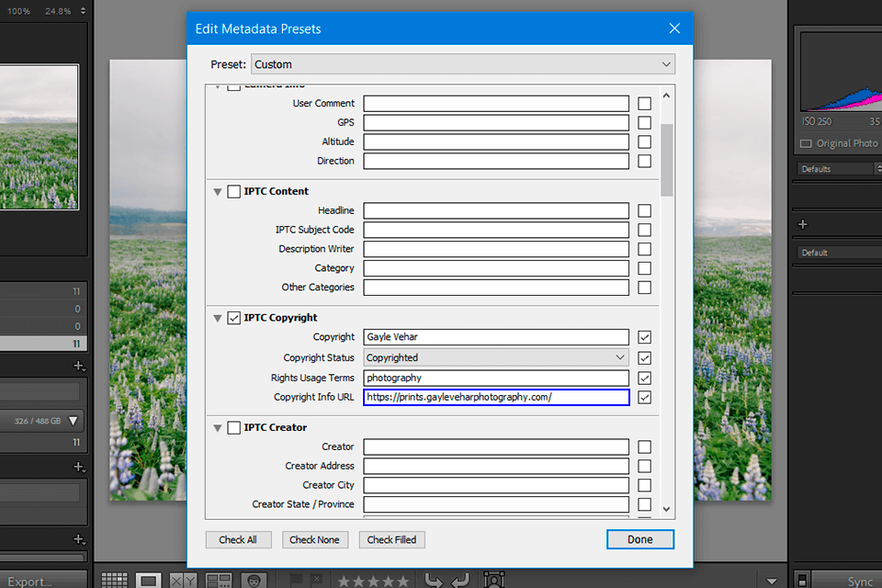Click zoom level stepper arrows near 24.8%
This screenshot has width=882, height=588.
(84, 11)
